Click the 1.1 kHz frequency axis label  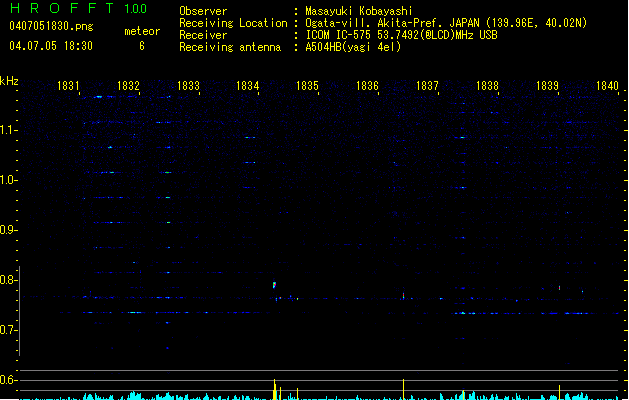8,130
